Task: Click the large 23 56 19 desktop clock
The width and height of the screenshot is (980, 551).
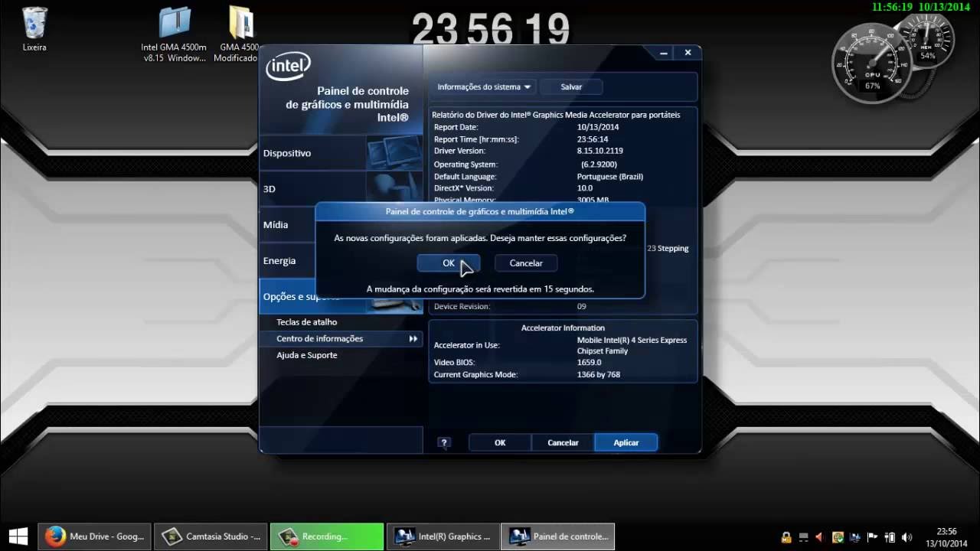Action: point(491,30)
